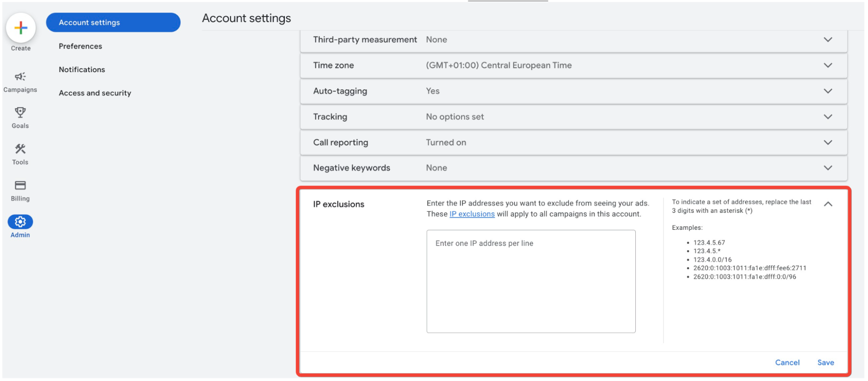This screenshot has width=868, height=381.
Task: Click the Negative keywords label
Action: tap(352, 168)
